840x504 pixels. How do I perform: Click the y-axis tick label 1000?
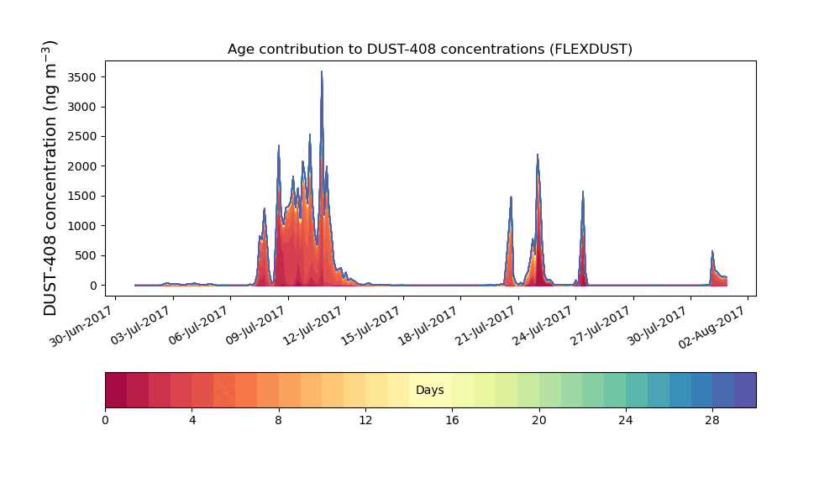coord(81,226)
